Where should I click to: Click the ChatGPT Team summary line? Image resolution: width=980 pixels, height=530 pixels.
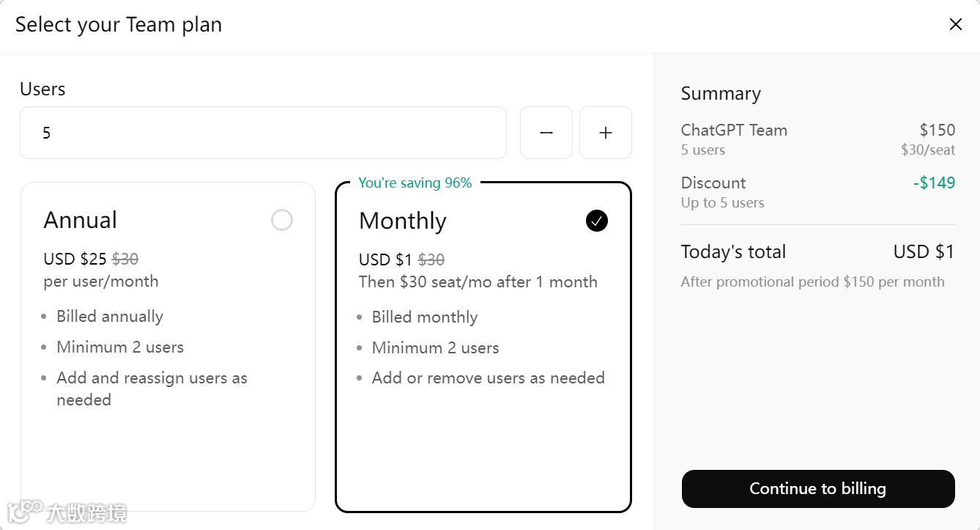[734, 130]
